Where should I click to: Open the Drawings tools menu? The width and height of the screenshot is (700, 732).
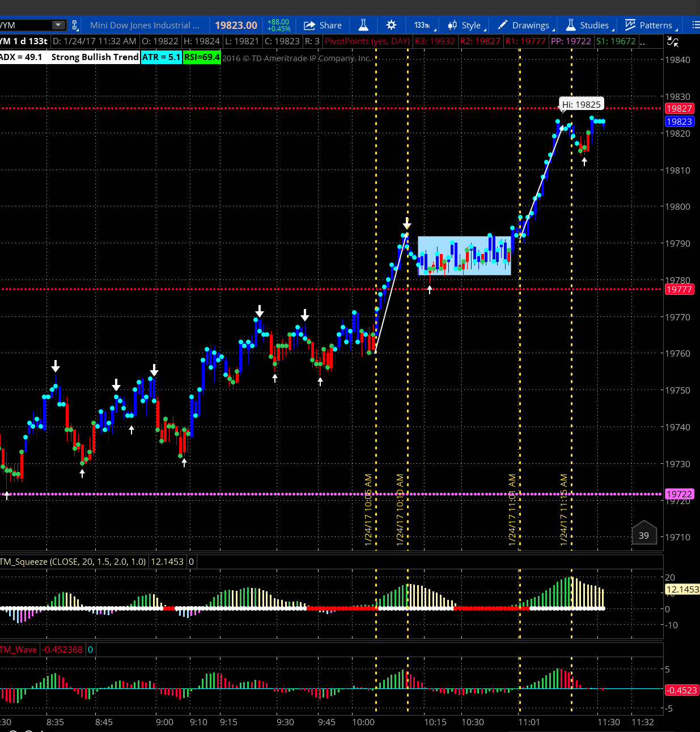[x=524, y=25]
